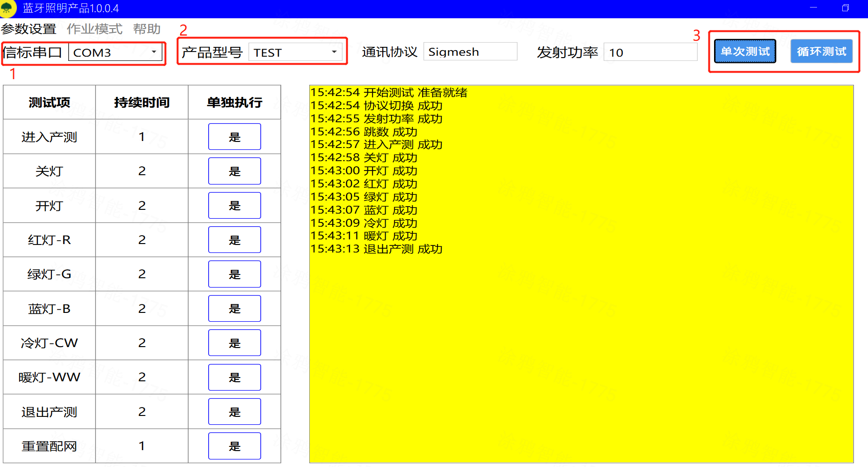Screen dimensions: 868x467
Task: Click log line 协议切换 成功
Action: click(x=376, y=106)
